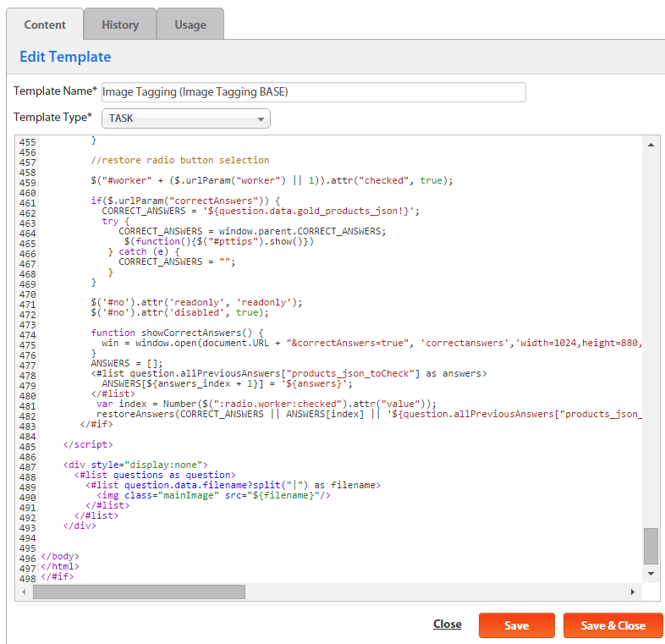This screenshot has height=644, width=665.
Task: Click the horizontal scroll right arrow
Action: [633, 592]
